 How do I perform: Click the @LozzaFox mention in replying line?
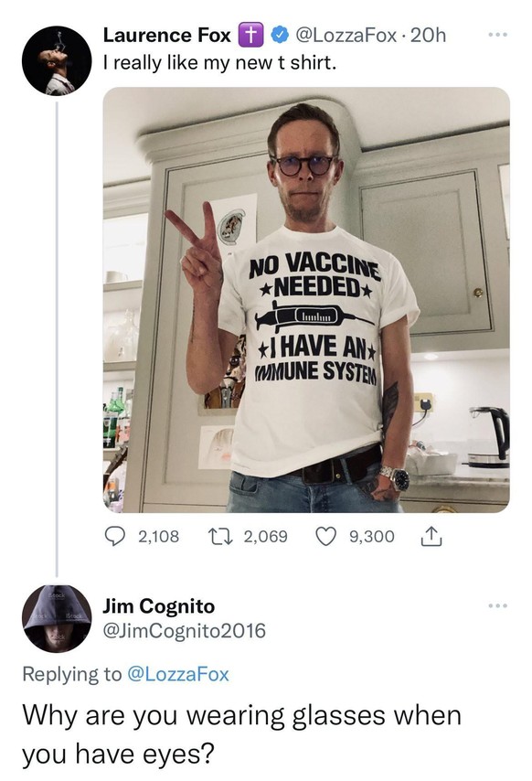[x=178, y=674]
